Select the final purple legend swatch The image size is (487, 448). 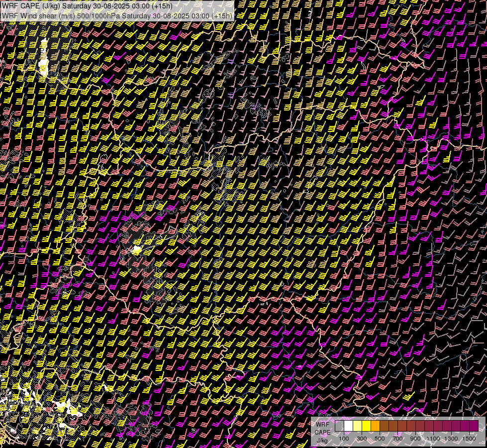point(474,426)
